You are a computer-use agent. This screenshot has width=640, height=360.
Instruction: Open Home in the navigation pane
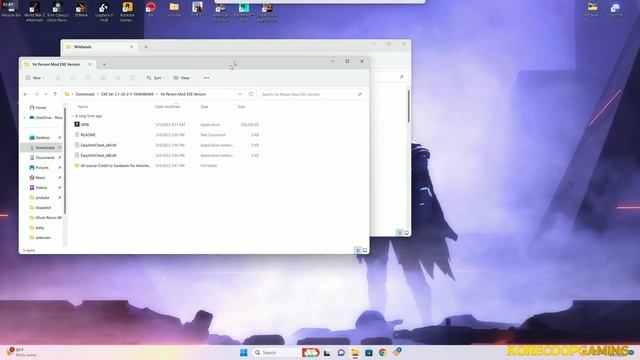[x=40, y=108]
